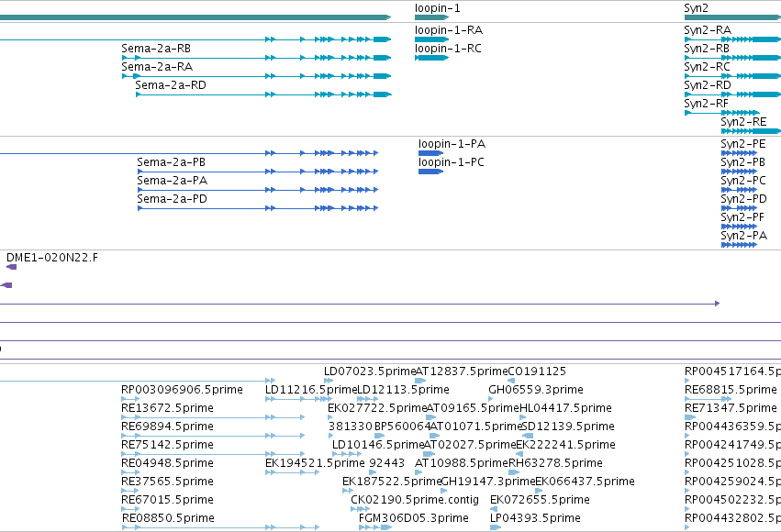This screenshot has height=532, width=781.
Task: Click the Syn2-PE protein label
Action: 743,144
